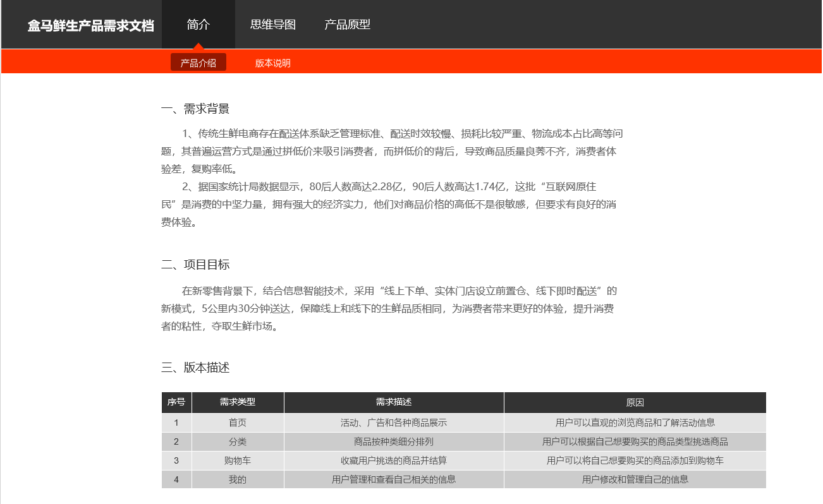Click the row number 1 cell
823x504 pixels.
click(x=176, y=423)
